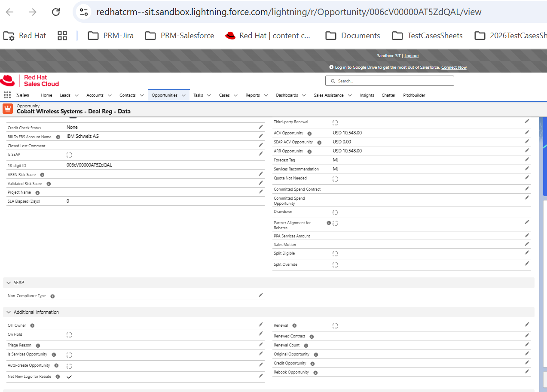
Task: Open the App Launcher grid icon
Action: pyautogui.click(x=7, y=95)
